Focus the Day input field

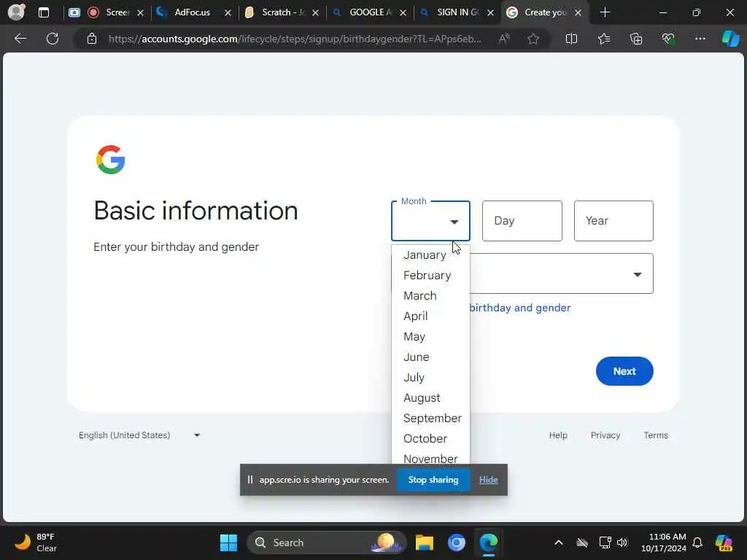click(522, 221)
